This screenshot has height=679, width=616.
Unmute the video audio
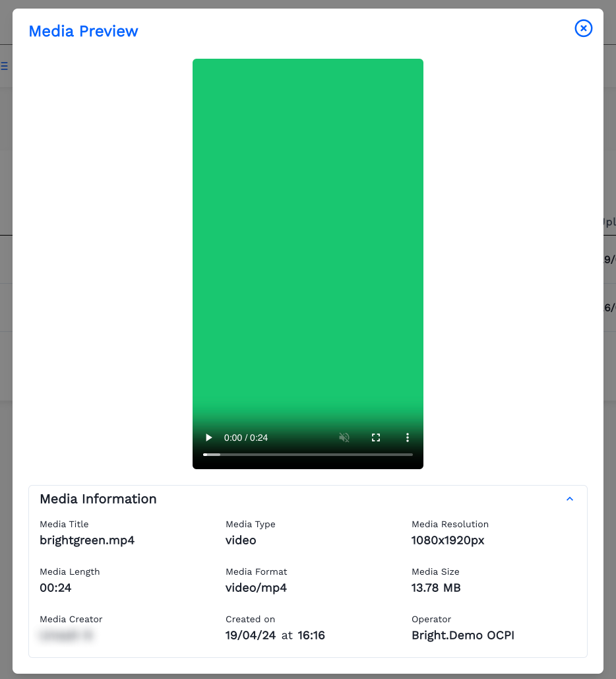point(344,437)
